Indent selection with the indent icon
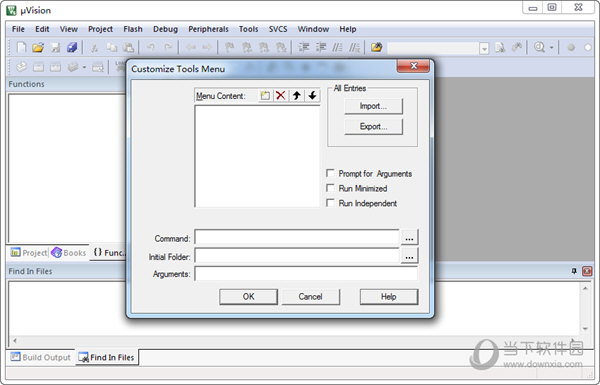 tap(304, 47)
